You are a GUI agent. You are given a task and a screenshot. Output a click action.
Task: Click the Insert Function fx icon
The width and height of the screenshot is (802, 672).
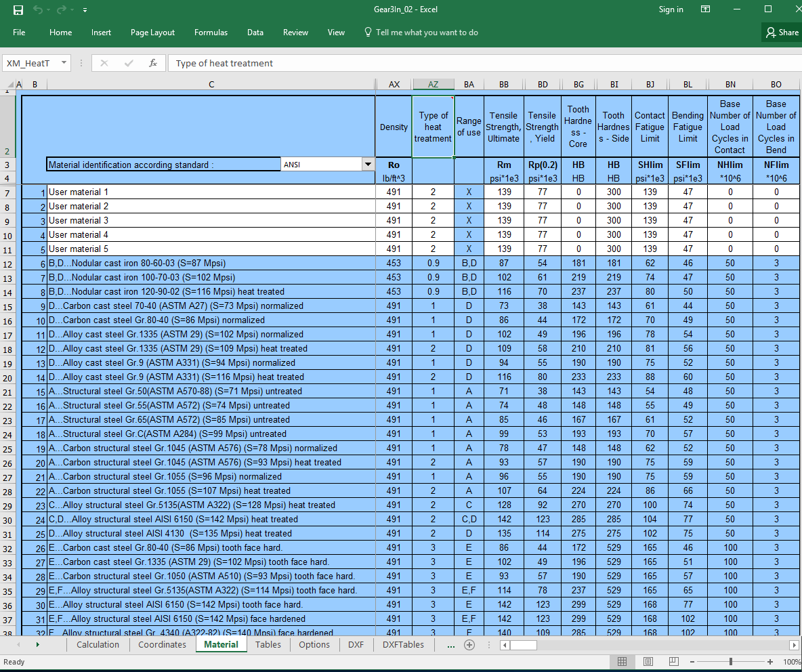pyautogui.click(x=153, y=63)
